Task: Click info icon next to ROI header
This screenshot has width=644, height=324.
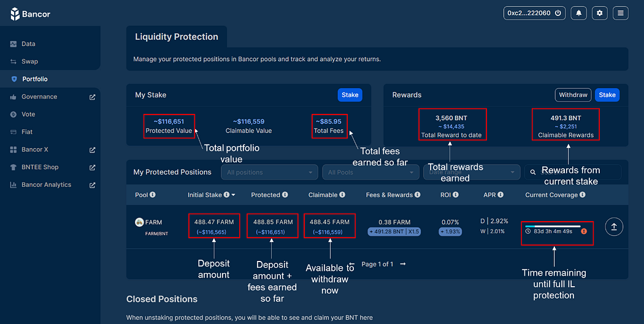Action: (456, 195)
